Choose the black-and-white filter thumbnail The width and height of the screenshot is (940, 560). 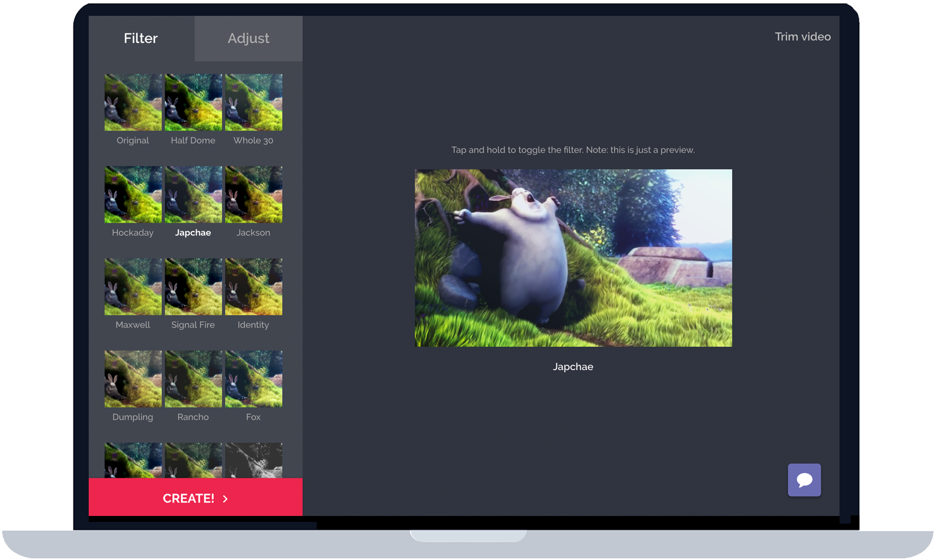253,461
